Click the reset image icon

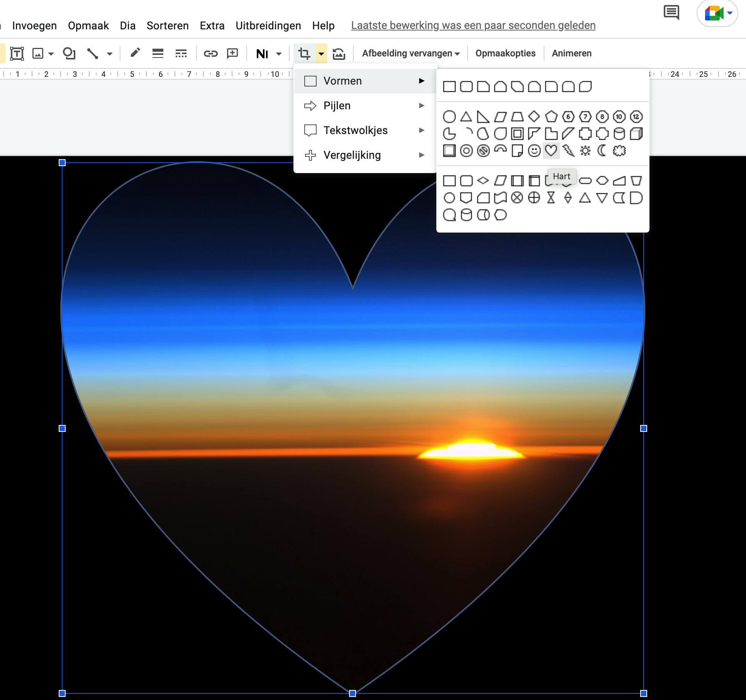point(339,53)
